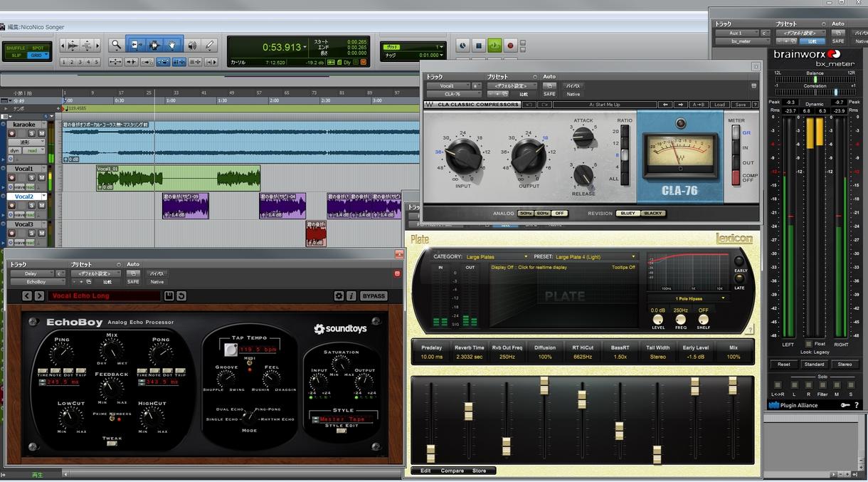Screen dimensions: 868x482
Task: Click CLA-76 previous preset left arrow
Action: pos(666,105)
